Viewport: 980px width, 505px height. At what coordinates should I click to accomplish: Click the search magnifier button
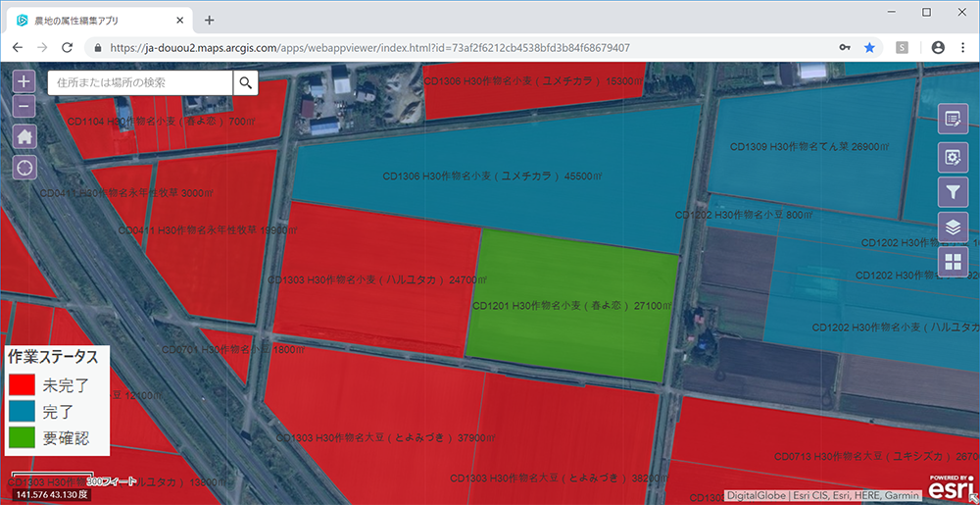246,83
